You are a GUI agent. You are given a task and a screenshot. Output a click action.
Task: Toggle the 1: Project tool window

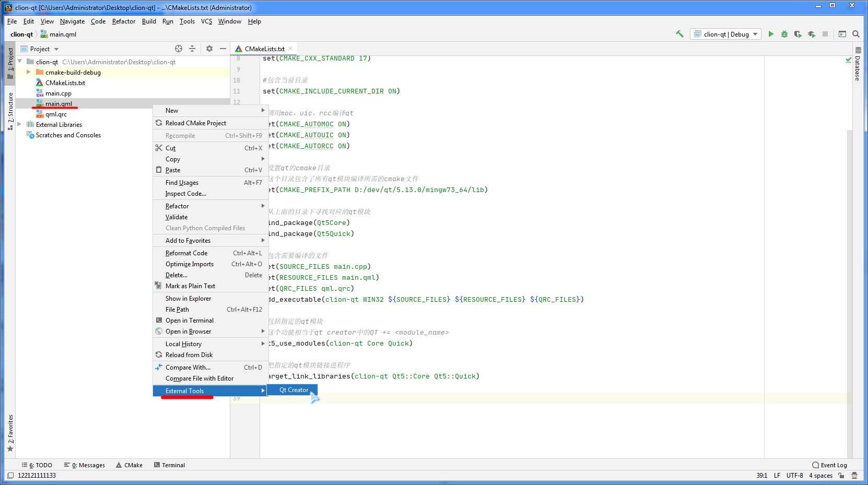point(10,63)
